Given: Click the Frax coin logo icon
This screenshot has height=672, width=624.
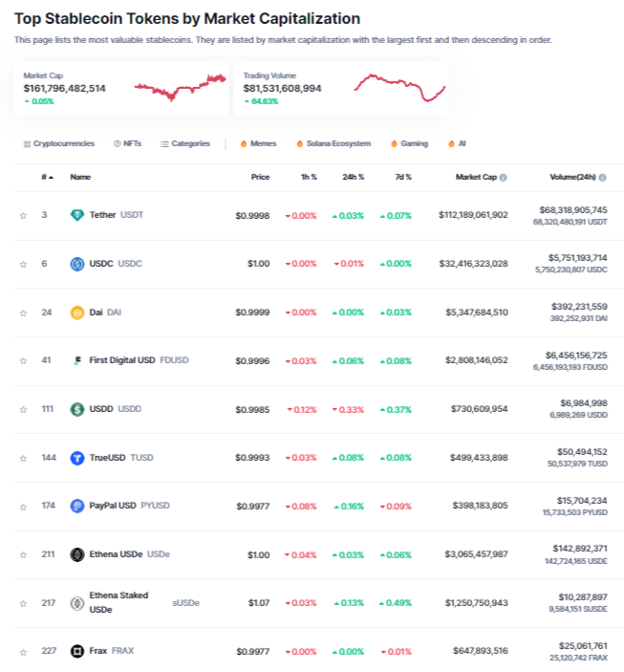Looking at the screenshot, I should click(77, 651).
